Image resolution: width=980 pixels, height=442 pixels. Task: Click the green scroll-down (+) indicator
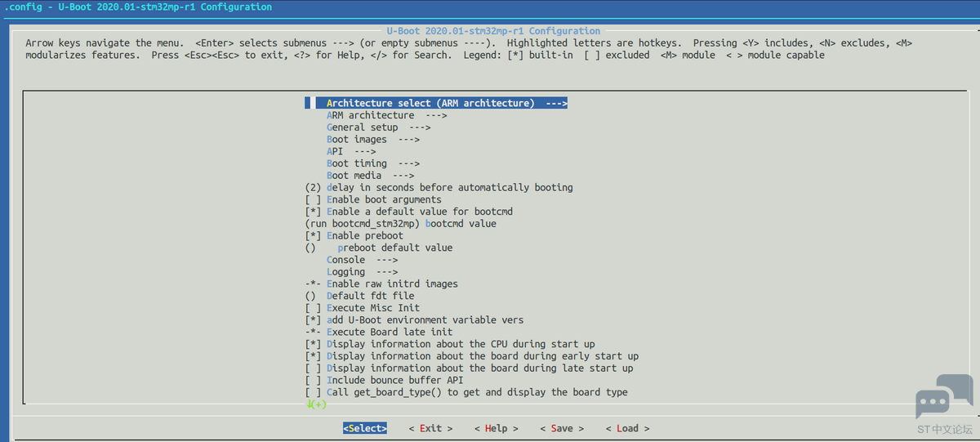[317, 404]
